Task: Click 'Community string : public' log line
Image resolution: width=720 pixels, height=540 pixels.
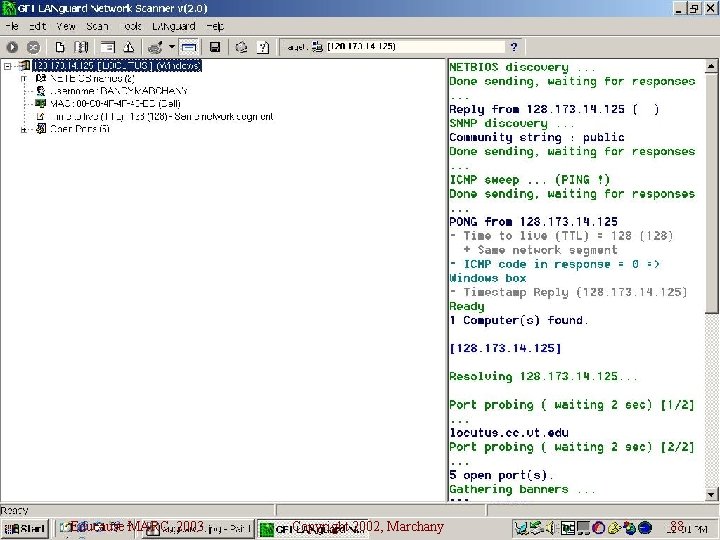Action: (x=537, y=137)
